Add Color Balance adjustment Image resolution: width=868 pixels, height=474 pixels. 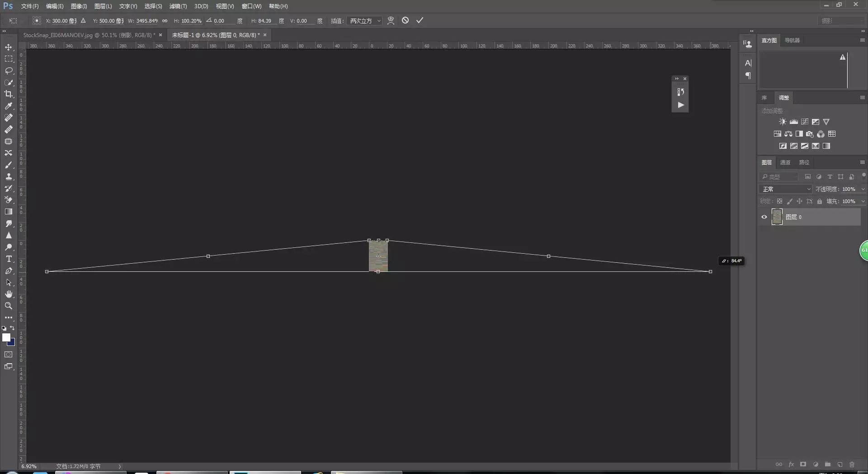click(x=788, y=134)
